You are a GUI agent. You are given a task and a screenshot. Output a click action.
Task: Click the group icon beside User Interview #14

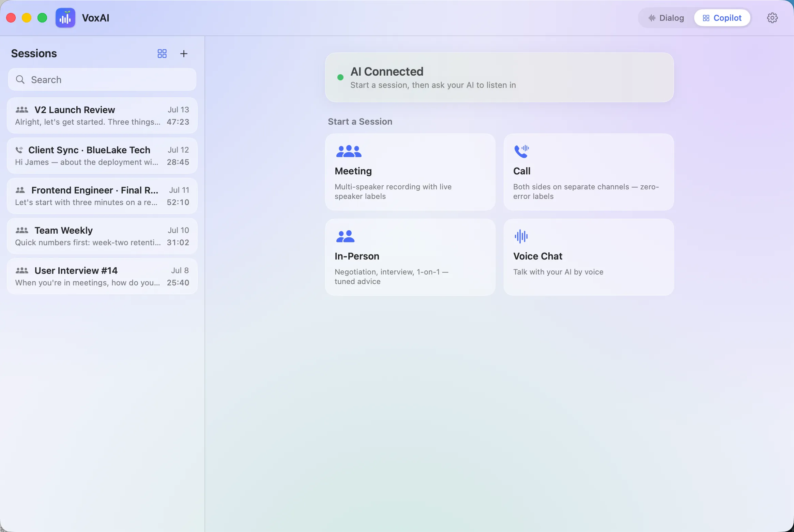(x=22, y=270)
